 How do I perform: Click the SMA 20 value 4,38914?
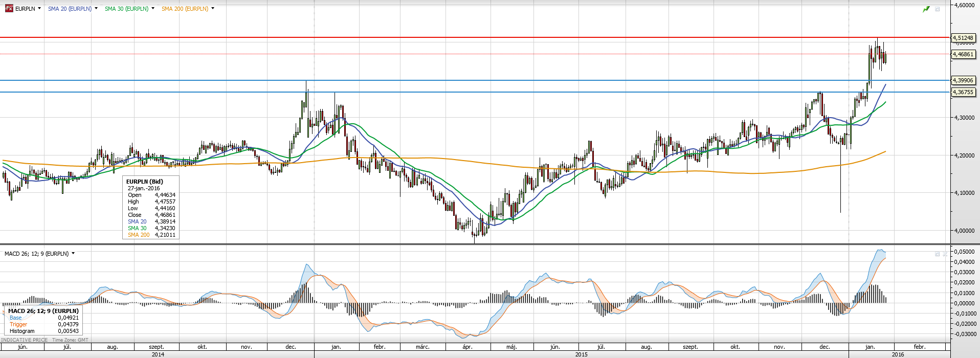click(x=165, y=221)
